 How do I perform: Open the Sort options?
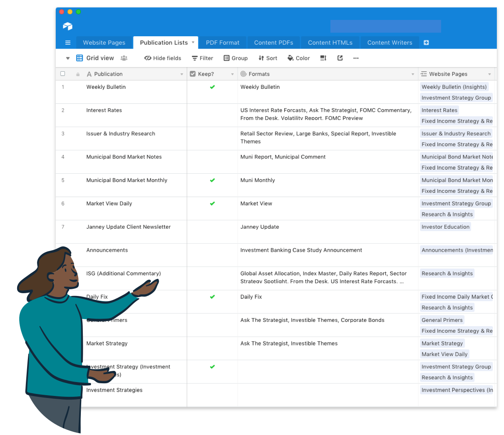268,58
